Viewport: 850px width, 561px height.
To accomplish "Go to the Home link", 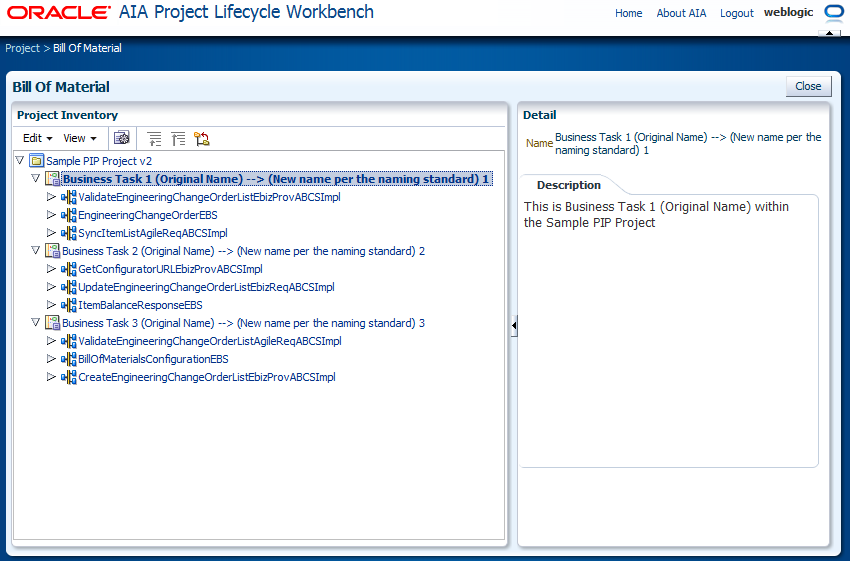I will pyautogui.click(x=628, y=13).
